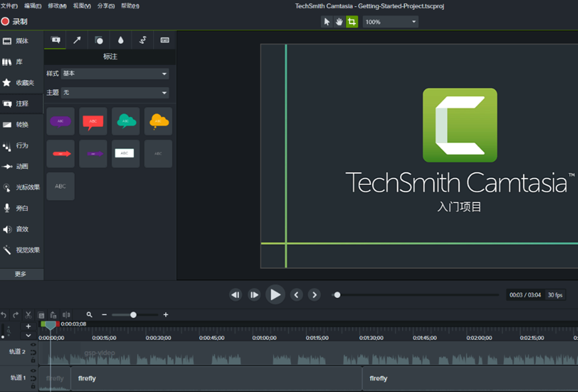Switch to the shapes annotation tab

point(99,40)
